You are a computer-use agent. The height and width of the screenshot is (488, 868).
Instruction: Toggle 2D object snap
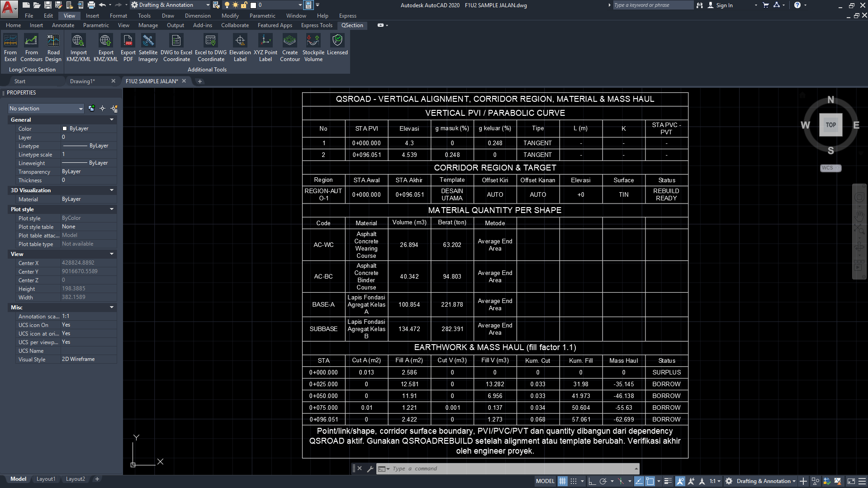click(650, 481)
